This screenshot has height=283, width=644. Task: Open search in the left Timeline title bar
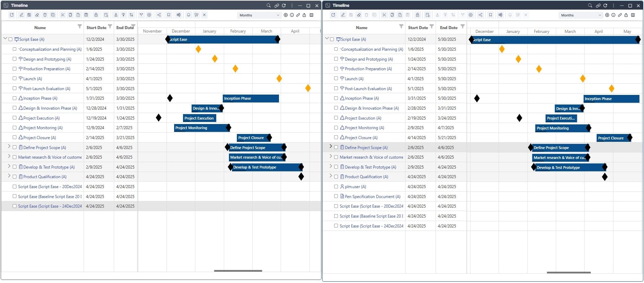tap(269, 5)
